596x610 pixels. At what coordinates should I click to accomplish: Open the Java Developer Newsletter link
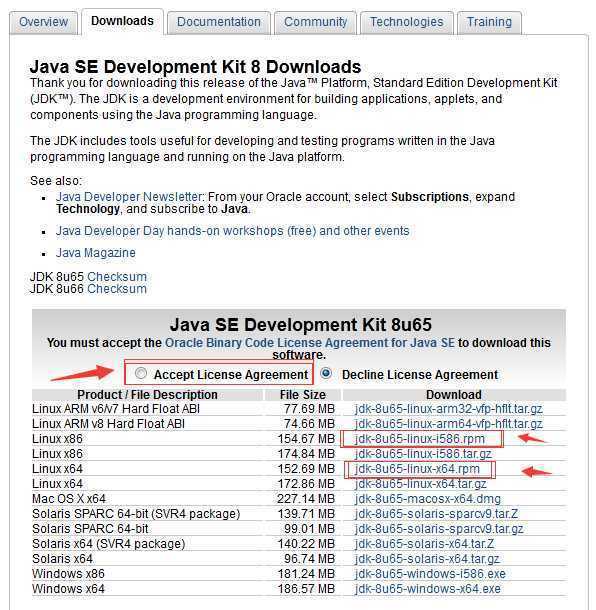(129, 197)
